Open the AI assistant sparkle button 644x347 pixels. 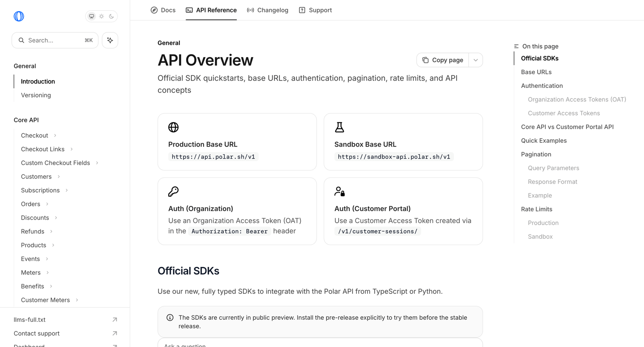point(110,40)
